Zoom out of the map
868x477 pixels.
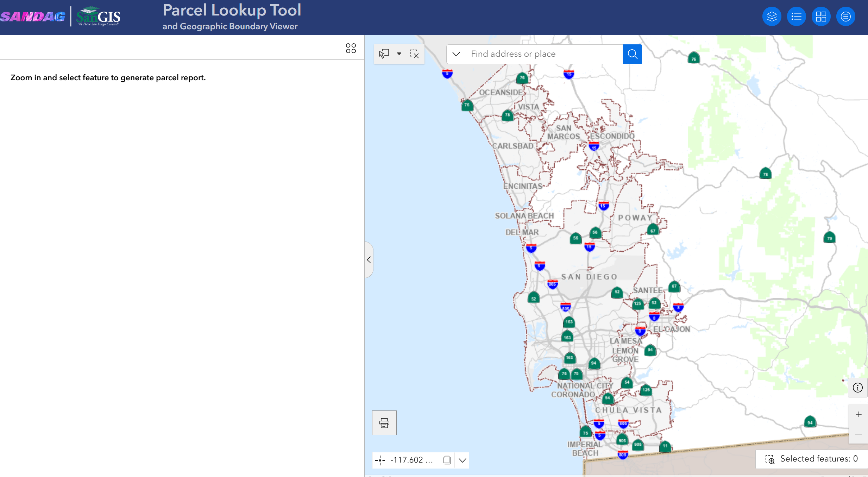pos(858,434)
